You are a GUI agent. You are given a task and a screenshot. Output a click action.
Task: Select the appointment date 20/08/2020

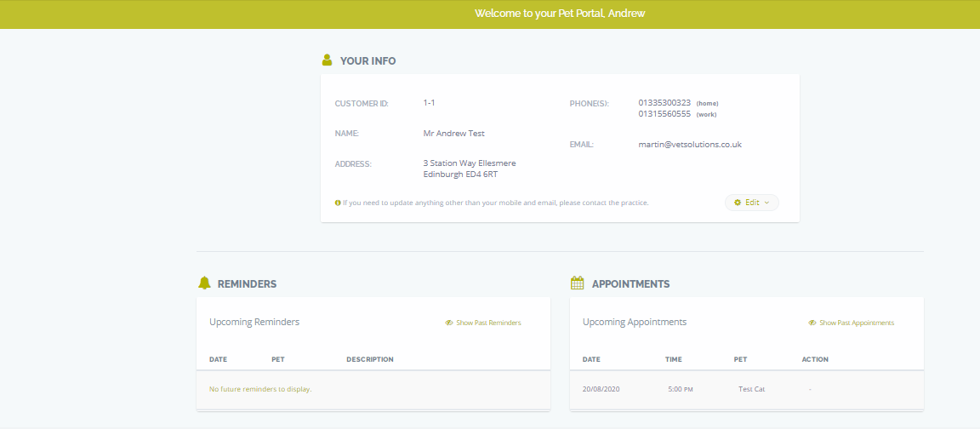click(x=601, y=389)
